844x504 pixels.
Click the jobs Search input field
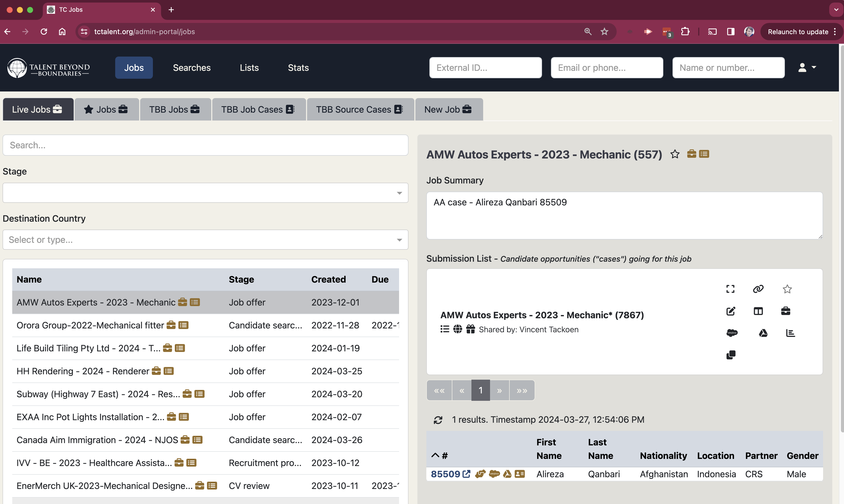(205, 145)
